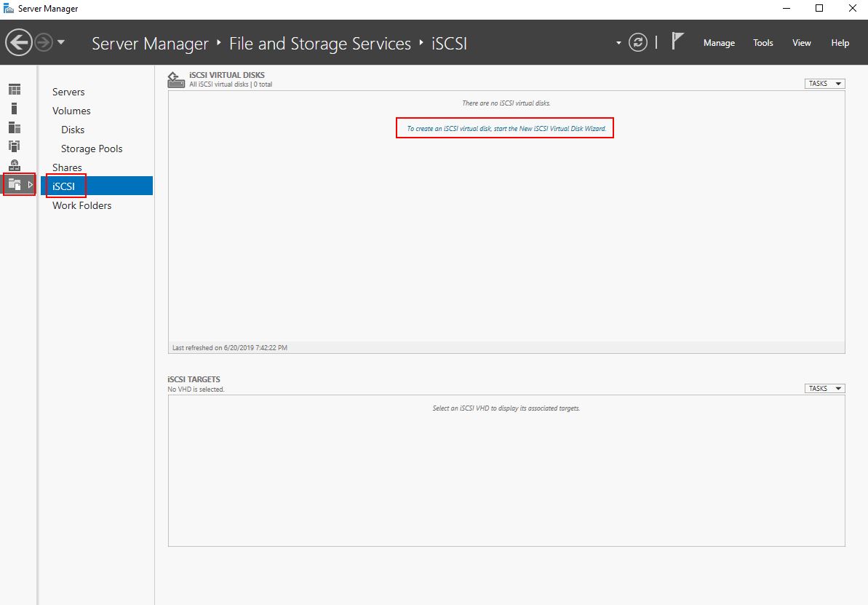Image resolution: width=868 pixels, height=605 pixels.
Task: Minimize the Server Manager window
Action: (x=787, y=8)
